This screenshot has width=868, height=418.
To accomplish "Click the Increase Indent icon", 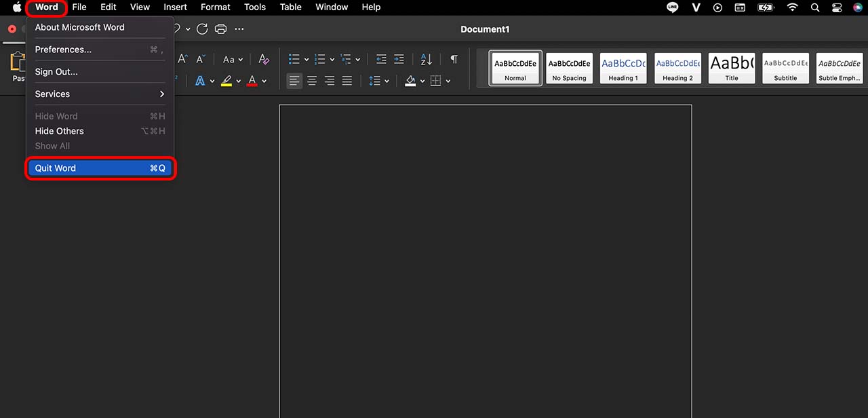I will [x=399, y=60].
